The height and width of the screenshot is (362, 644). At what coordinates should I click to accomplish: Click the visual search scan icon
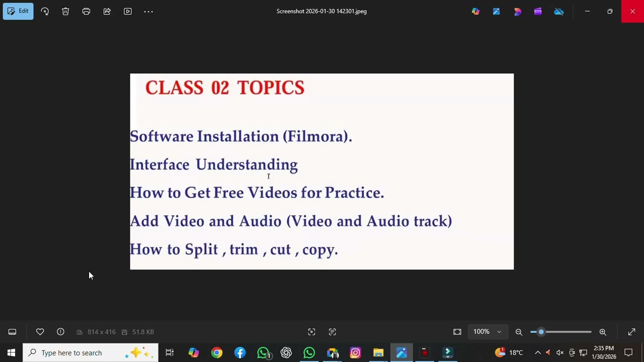click(x=311, y=332)
